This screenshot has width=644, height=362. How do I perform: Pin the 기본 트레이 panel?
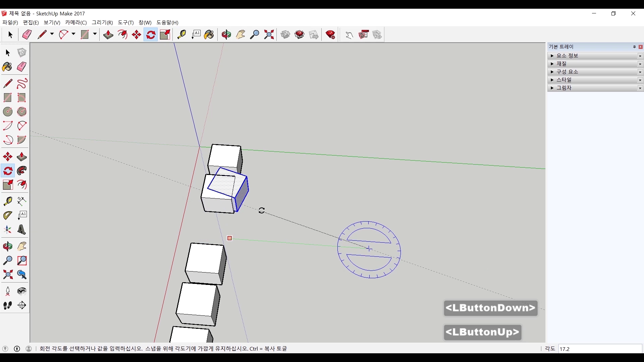(634, 47)
